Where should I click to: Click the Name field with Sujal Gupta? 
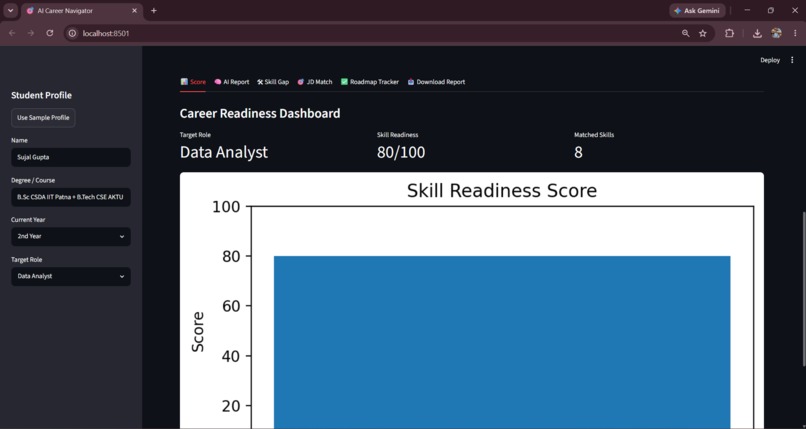[70, 157]
